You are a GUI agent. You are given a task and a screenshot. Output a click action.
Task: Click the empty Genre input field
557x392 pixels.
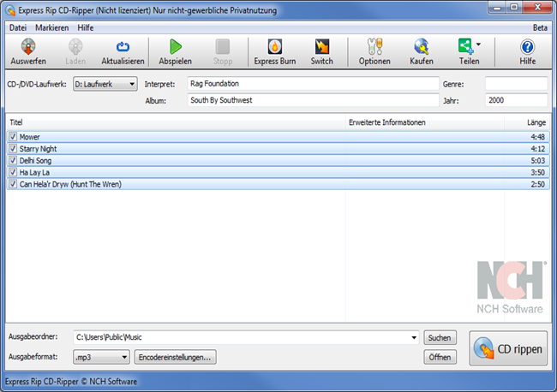(x=516, y=84)
